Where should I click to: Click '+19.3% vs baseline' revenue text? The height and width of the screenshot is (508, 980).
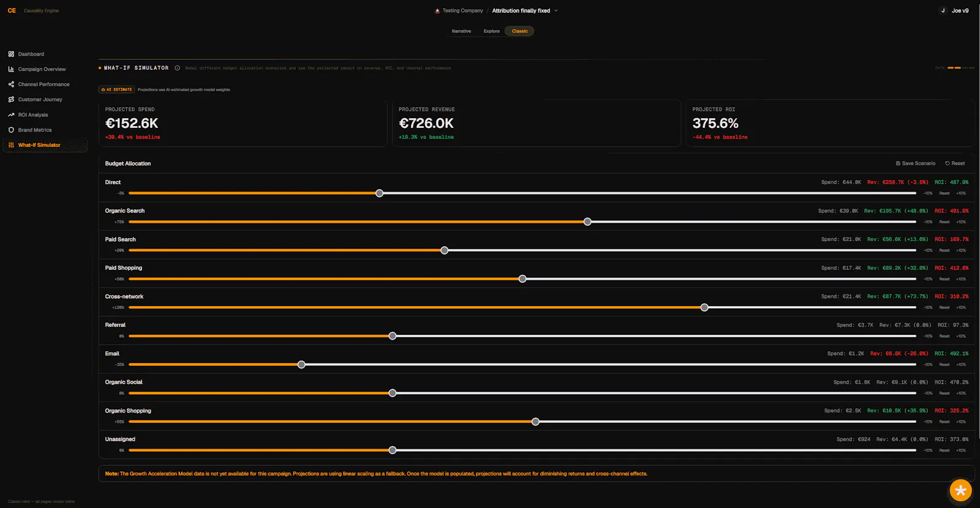click(426, 137)
